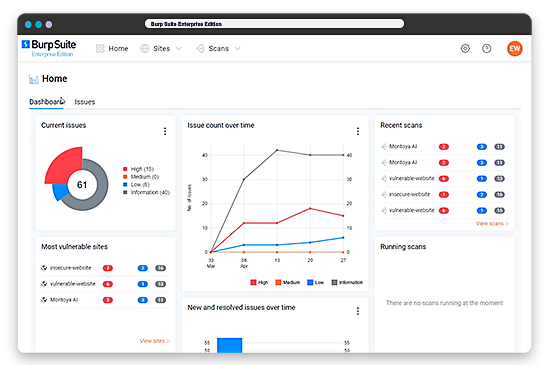This screenshot has height=365, width=548.
Task: Toggle Low series in chart legend
Action: [315, 282]
